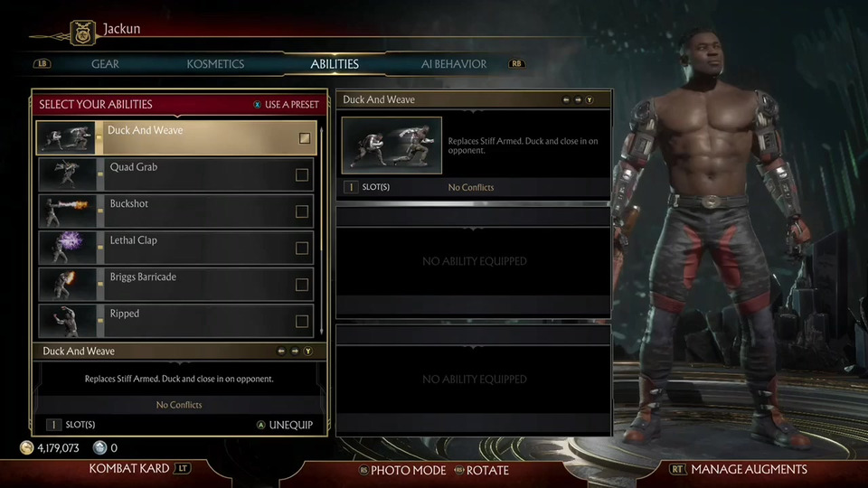Click the Lethal Clap ability icon
The image size is (868, 488).
click(x=67, y=248)
